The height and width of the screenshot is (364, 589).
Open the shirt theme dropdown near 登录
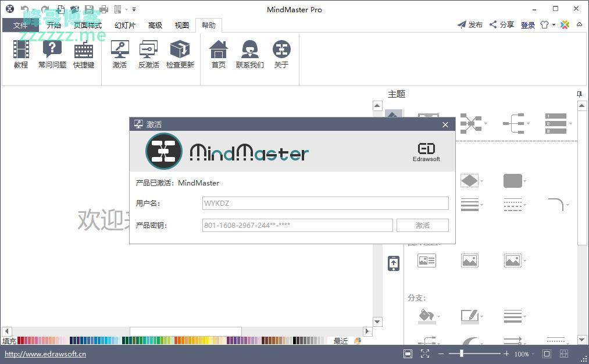pyautogui.click(x=547, y=25)
